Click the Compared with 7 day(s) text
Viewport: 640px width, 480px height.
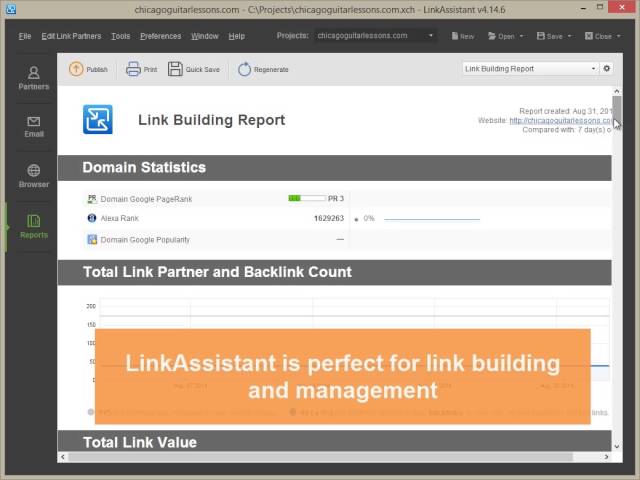click(567, 130)
